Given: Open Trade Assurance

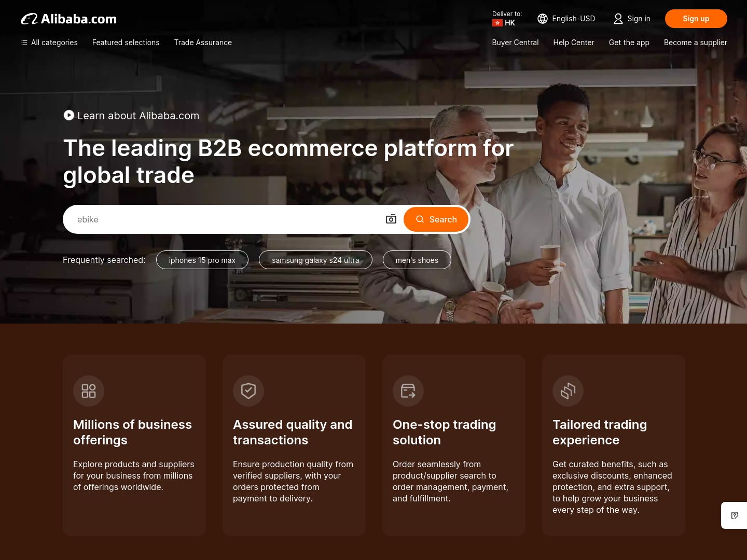Looking at the screenshot, I should coord(203,43).
